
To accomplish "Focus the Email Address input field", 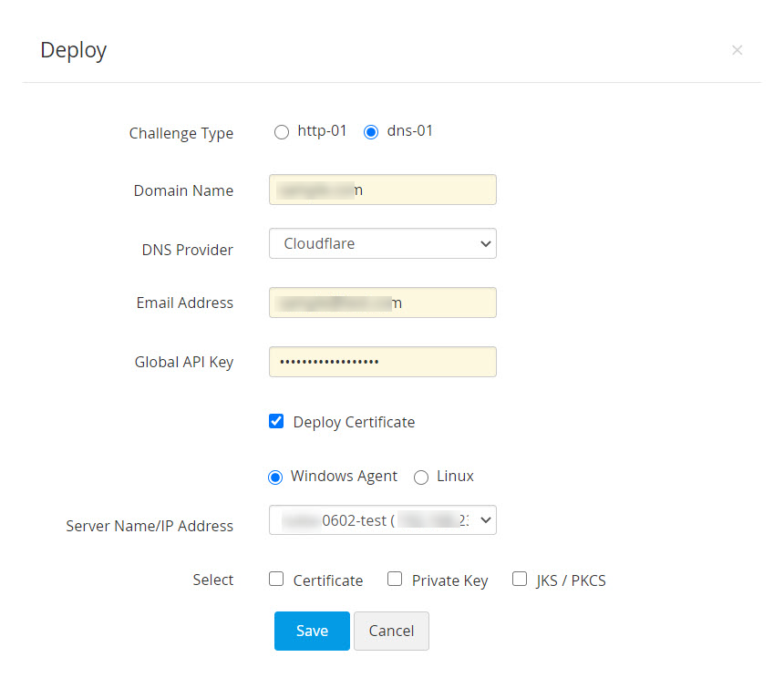I will [382, 303].
